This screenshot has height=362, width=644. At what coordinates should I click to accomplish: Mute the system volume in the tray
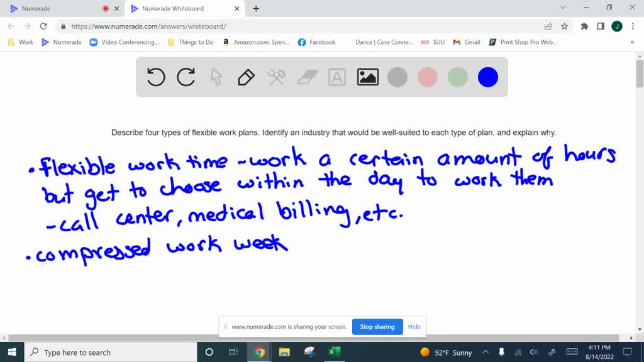click(534, 352)
